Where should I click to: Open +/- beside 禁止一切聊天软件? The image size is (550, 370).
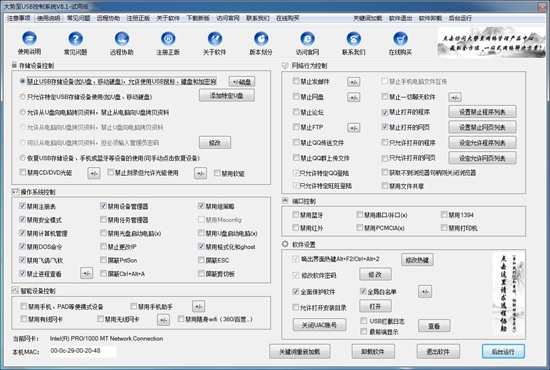click(x=455, y=97)
